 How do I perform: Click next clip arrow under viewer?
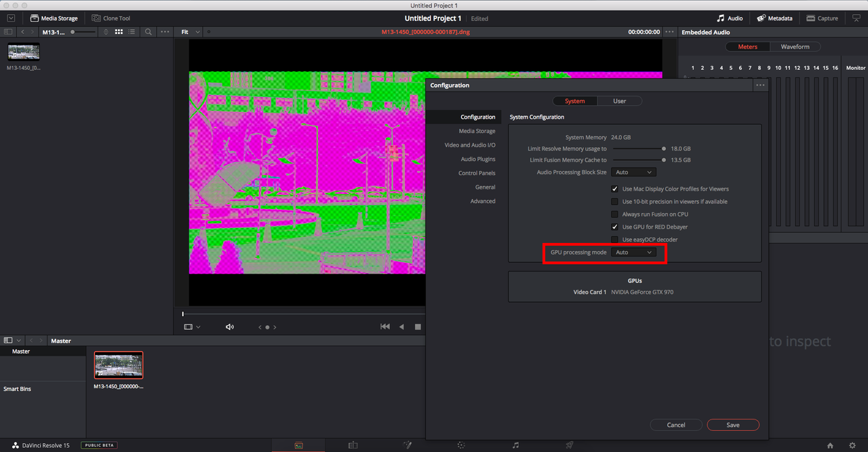pyautogui.click(x=275, y=327)
